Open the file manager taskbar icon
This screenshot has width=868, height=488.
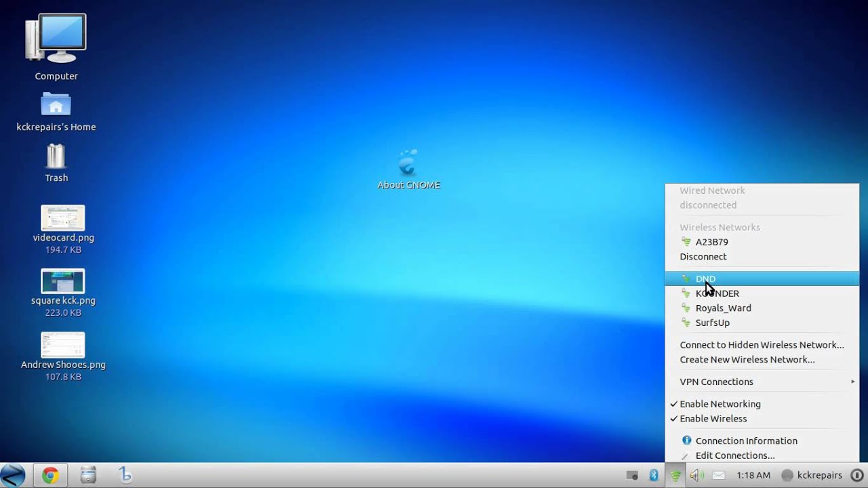88,475
